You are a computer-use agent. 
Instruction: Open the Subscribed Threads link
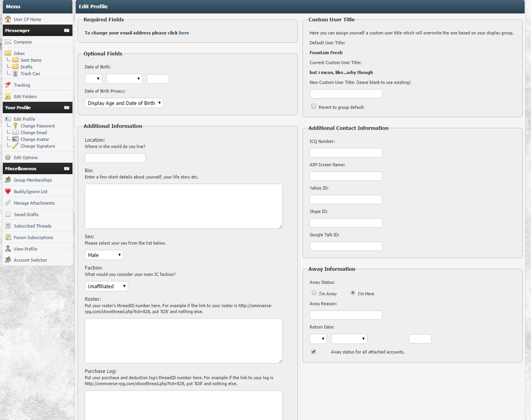[x=33, y=226]
